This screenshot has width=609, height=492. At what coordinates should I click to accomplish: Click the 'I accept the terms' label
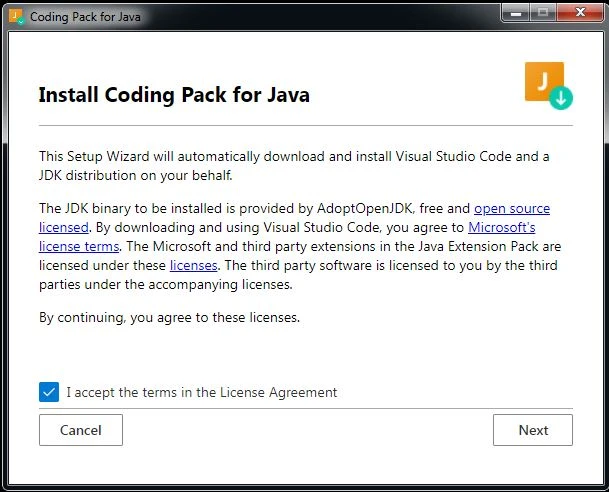pyautogui.click(x=202, y=392)
